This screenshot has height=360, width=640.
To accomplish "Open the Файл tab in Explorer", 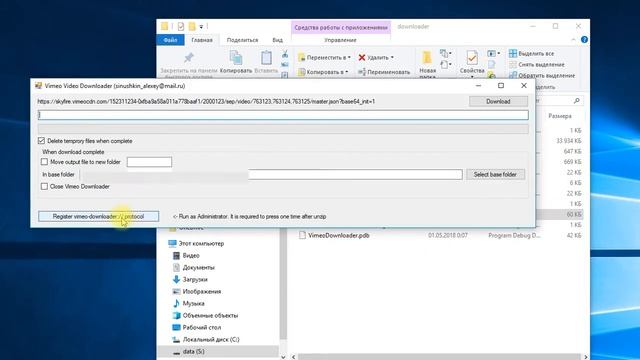I will pyautogui.click(x=171, y=40).
